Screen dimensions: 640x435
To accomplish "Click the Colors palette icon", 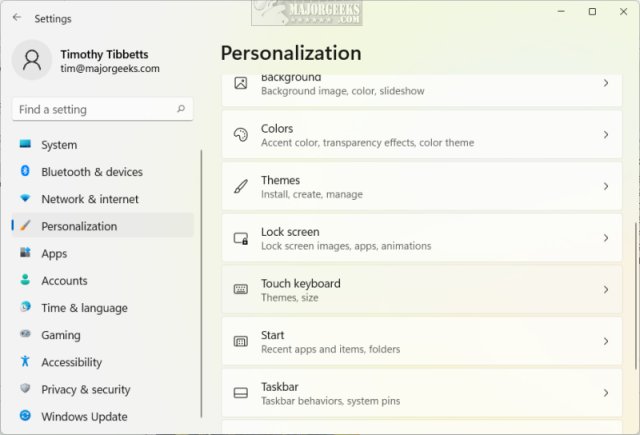I will click(x=240, y=135).
